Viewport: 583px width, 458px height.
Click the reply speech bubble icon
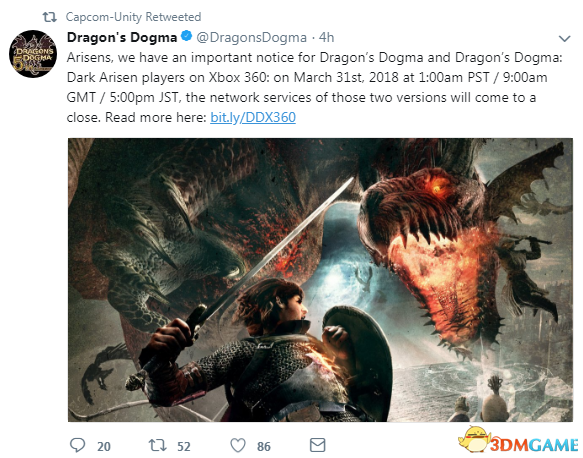(77, 445)
